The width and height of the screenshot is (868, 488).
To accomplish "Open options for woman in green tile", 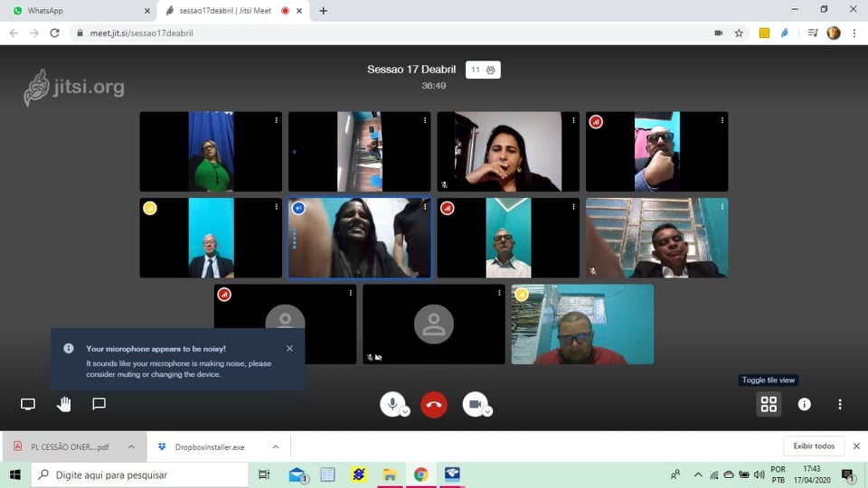I will tap(277, 120).
